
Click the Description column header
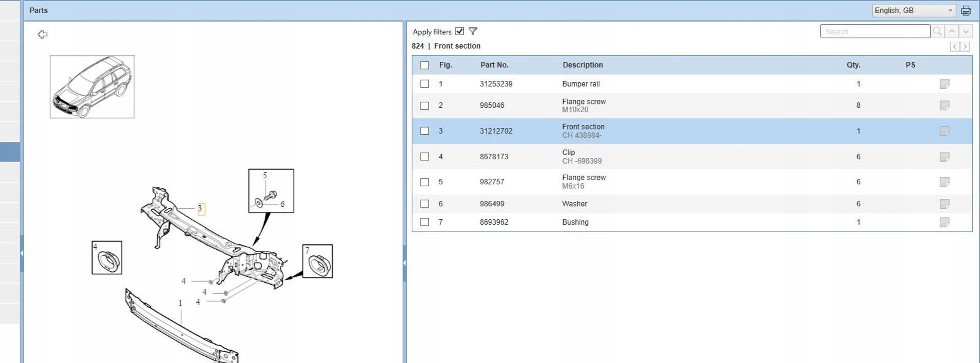583,65
